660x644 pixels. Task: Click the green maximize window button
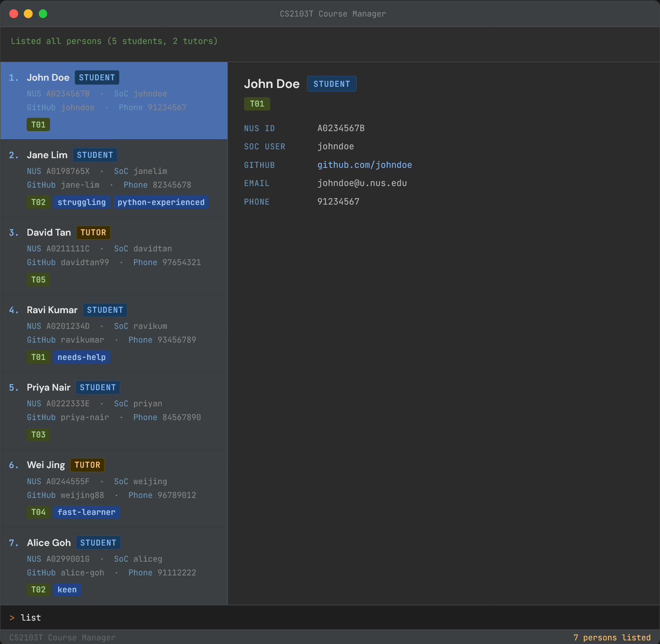click(x=43, y=14)
